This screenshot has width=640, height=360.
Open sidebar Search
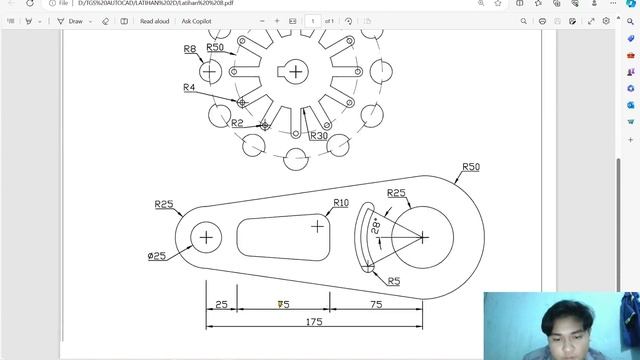[631, 21]
